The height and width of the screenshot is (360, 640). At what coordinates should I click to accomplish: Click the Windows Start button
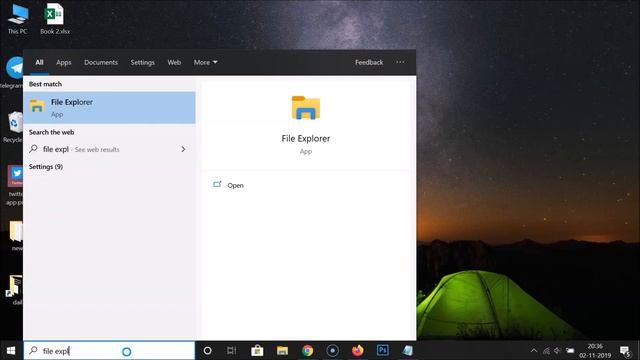click(11, 351)
